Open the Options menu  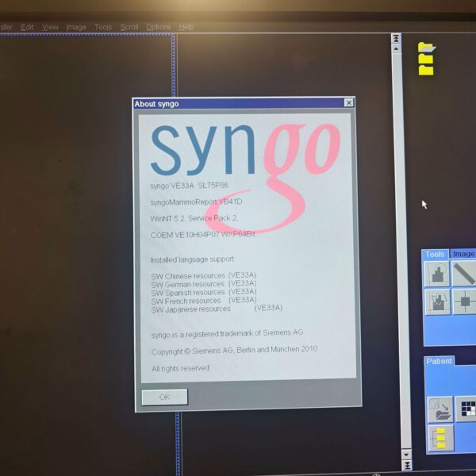(x=159, y=27)
